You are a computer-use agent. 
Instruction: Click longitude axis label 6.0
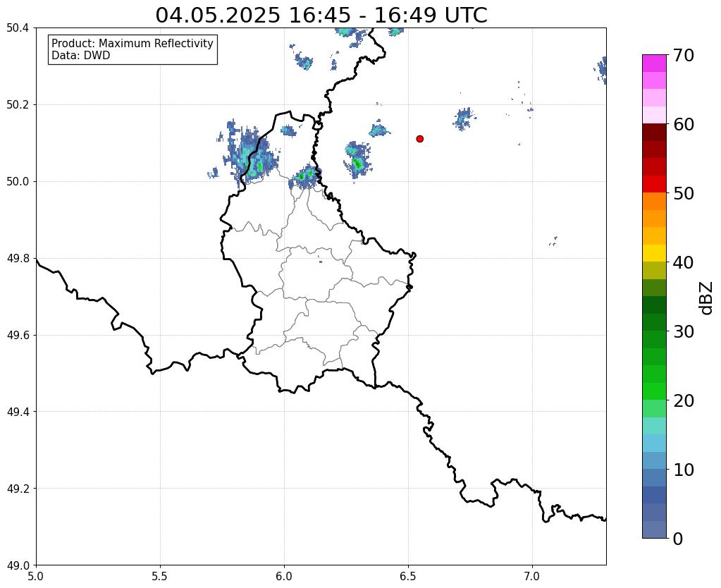pyautogui.click(x=284, y=577)
